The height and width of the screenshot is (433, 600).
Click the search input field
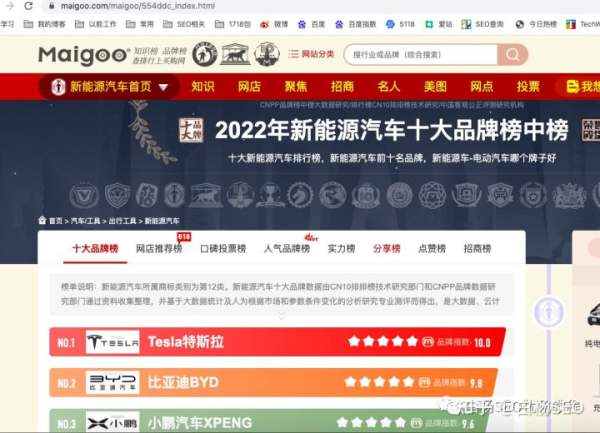(421, 55)
